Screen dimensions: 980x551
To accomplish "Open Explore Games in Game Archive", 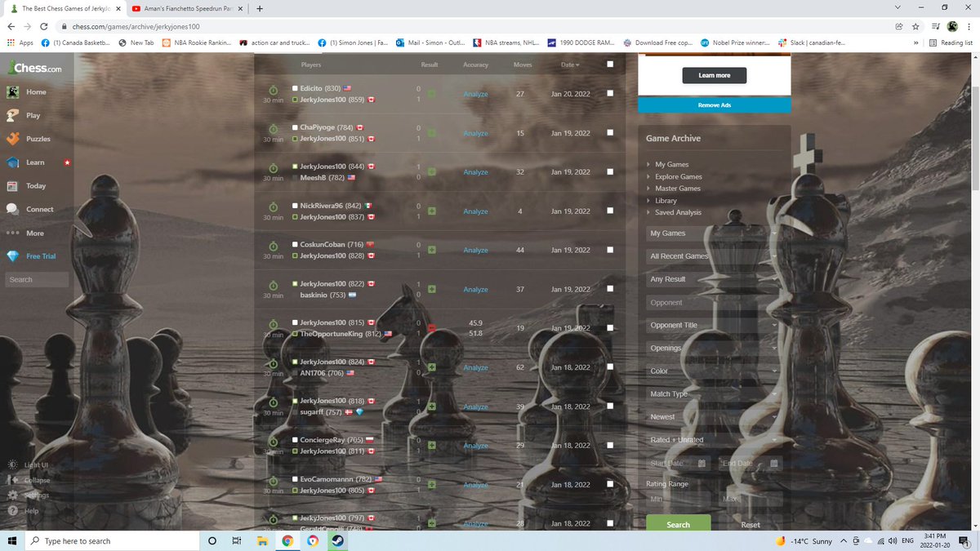I will click(678, 176).
